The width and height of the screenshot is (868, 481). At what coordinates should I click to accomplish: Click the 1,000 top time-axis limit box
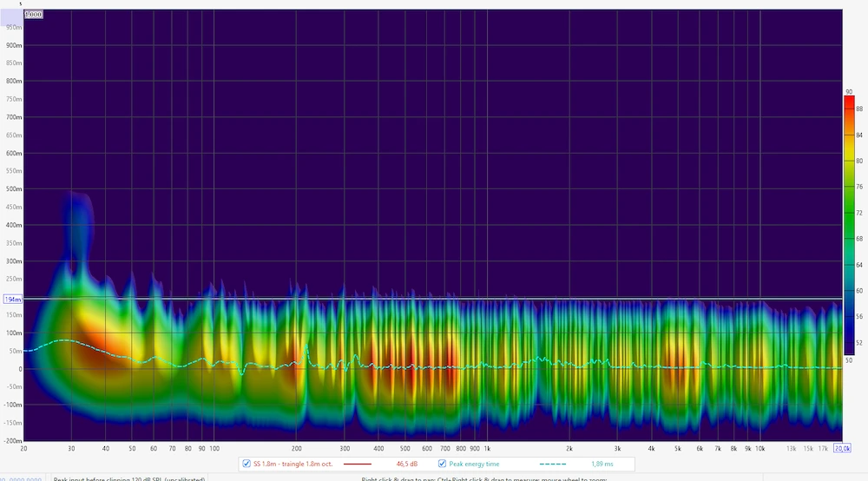[x=33, y=15]
